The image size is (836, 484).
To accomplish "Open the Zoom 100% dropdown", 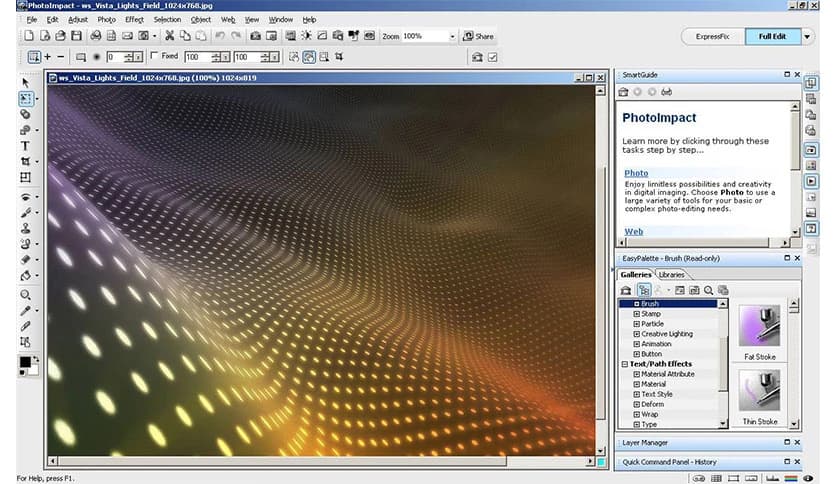I will pos(452,36).
